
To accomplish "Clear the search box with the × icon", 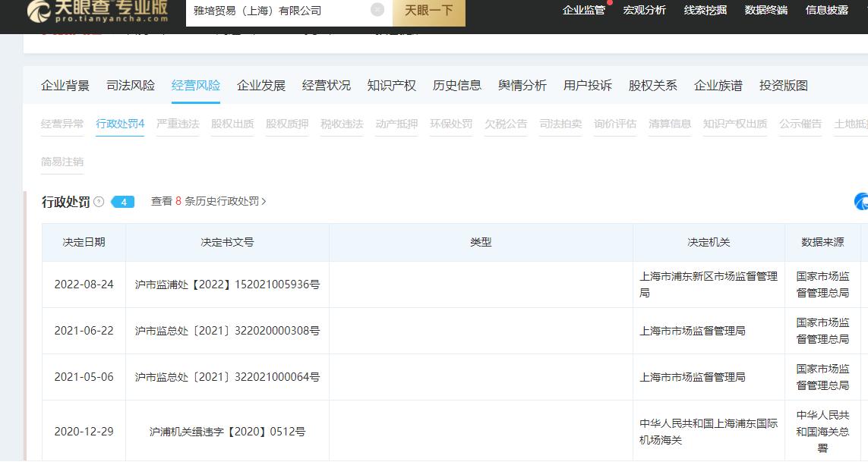I will 377,9.
